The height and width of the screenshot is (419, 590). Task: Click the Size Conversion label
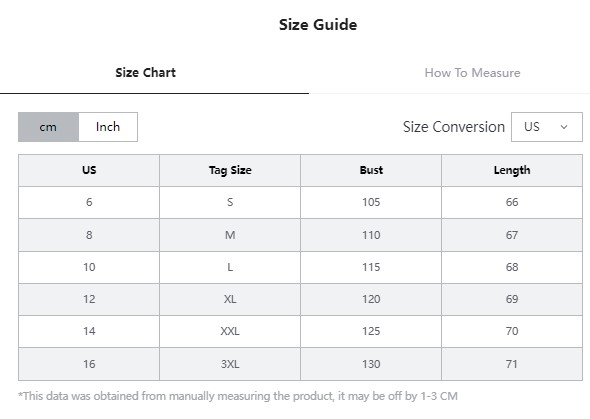click(x=454, y=127)
